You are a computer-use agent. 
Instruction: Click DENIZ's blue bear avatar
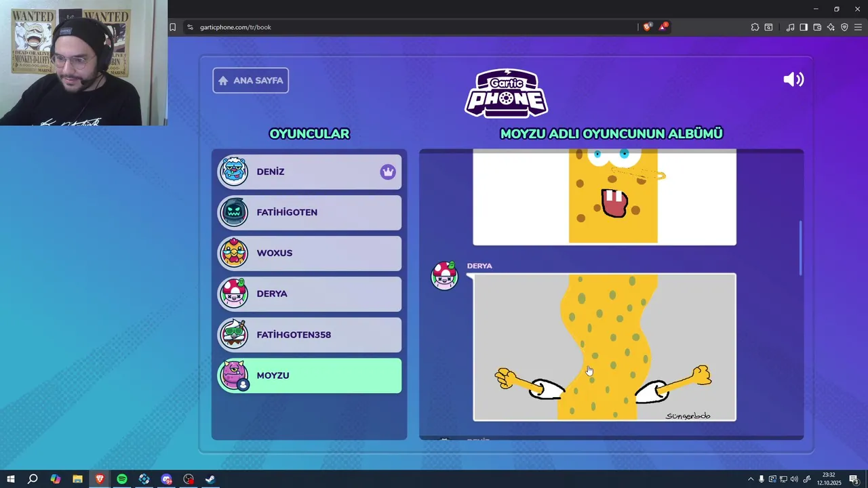pyautogui.click(x=234, y=171)
